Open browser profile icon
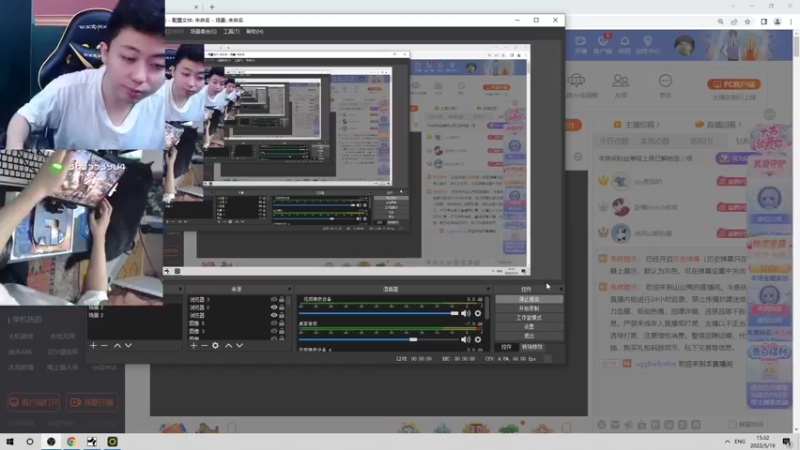 [x=777, y=22]
